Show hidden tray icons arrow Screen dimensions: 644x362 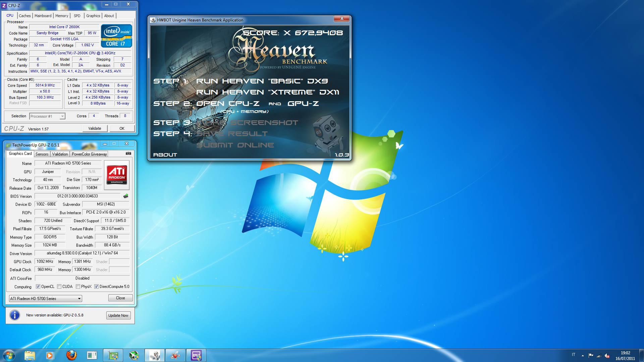[x=583, y=356]
